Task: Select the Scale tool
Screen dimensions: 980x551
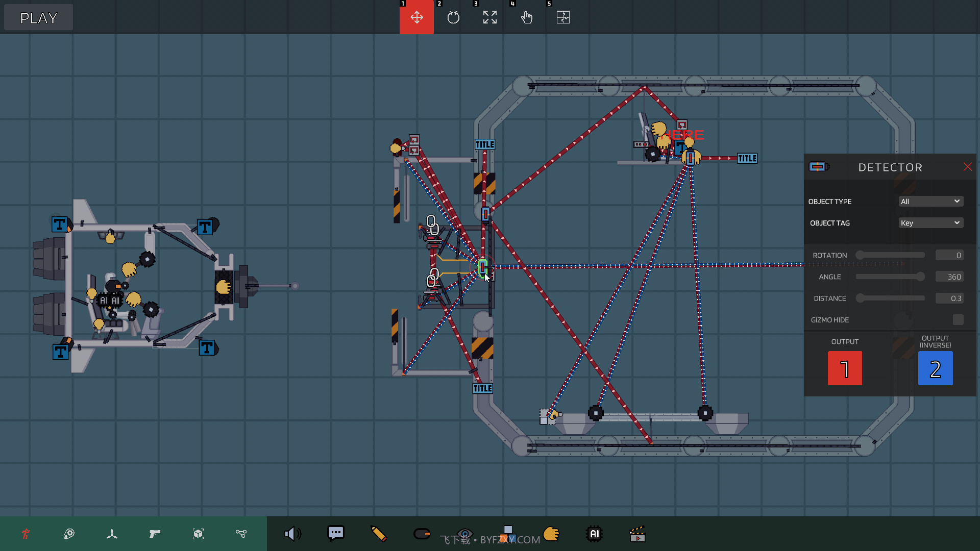Action: tap(489, 17)
